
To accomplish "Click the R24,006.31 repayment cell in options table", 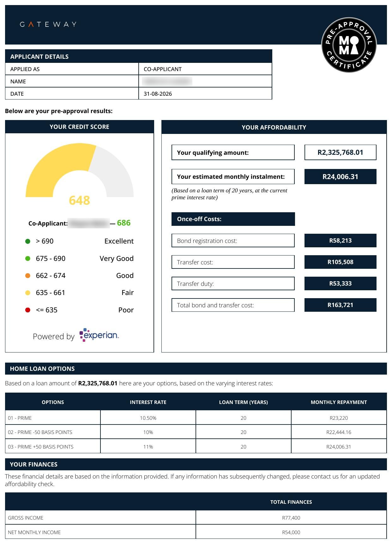I will pyautogui.click(x=339, y=447).
